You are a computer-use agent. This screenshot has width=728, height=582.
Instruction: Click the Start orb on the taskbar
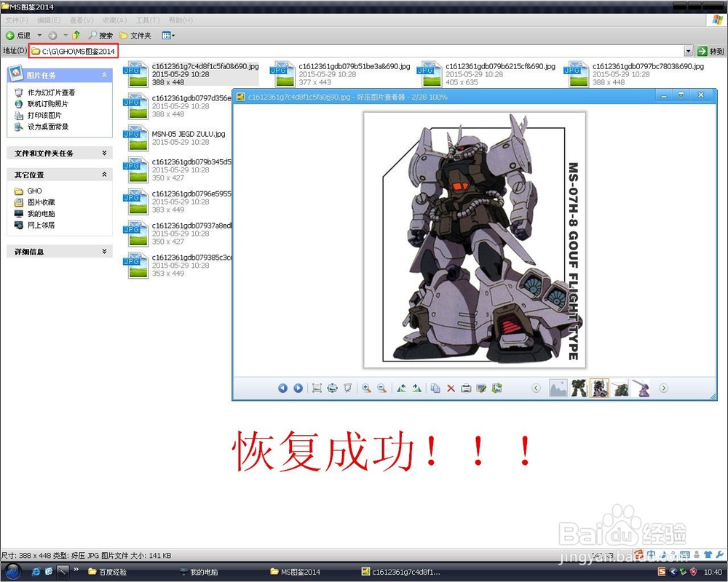pos(12,571)
